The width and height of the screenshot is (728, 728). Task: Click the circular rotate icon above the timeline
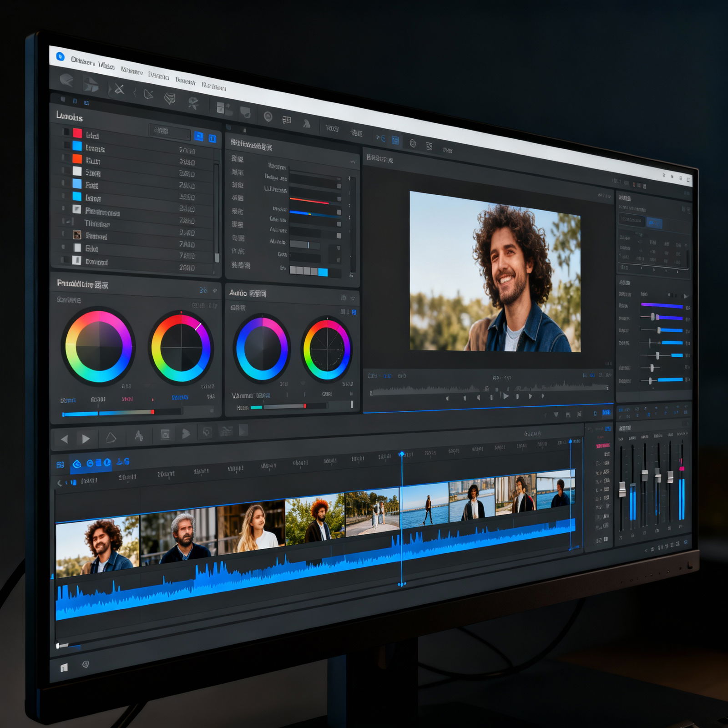[207, 432]
